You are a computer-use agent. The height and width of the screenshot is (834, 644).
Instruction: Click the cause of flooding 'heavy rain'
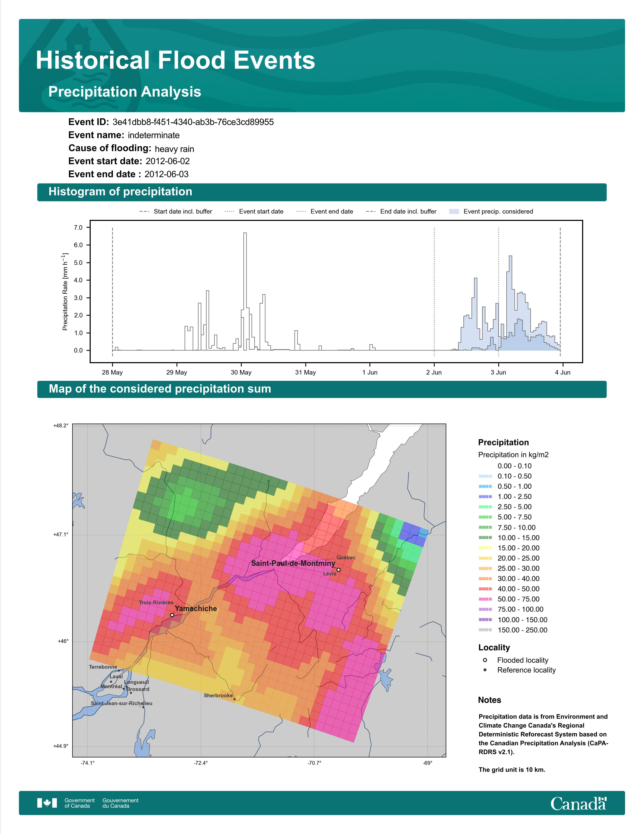coord(174,149)
